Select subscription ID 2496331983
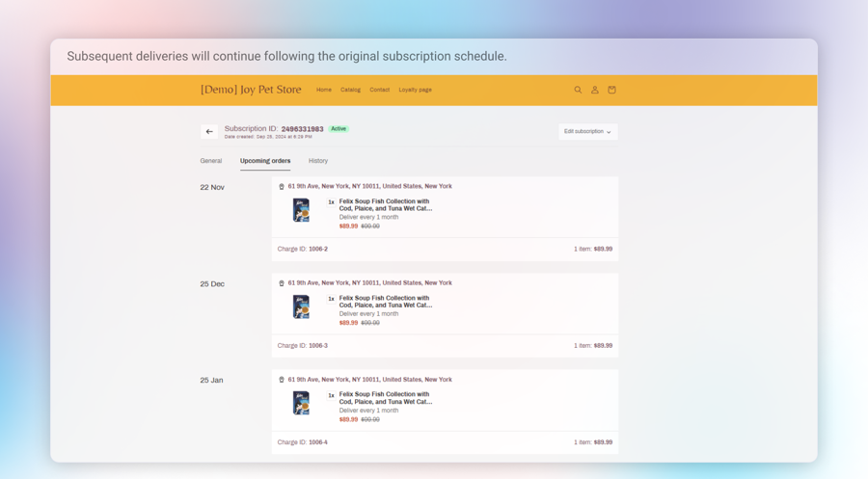Image resolution: width=868 pixels, height=479 pixels. (302, 129)
